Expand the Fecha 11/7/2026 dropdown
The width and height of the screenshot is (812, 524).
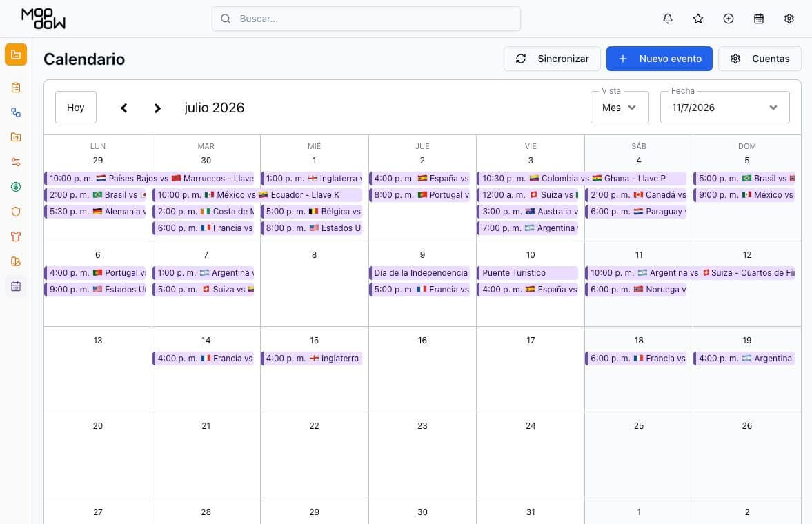[x=725, y=107]
